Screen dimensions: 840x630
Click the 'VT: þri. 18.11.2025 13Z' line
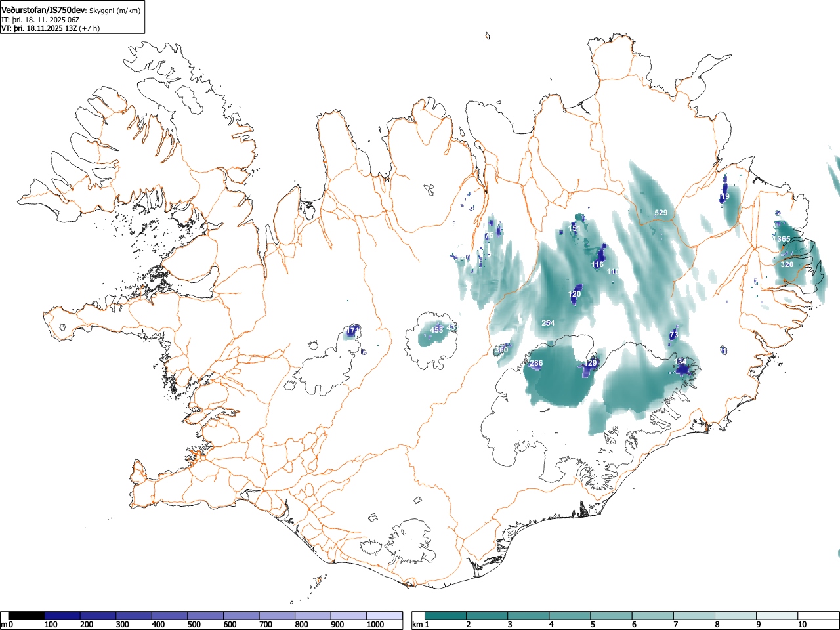click(x=39, y=29)
